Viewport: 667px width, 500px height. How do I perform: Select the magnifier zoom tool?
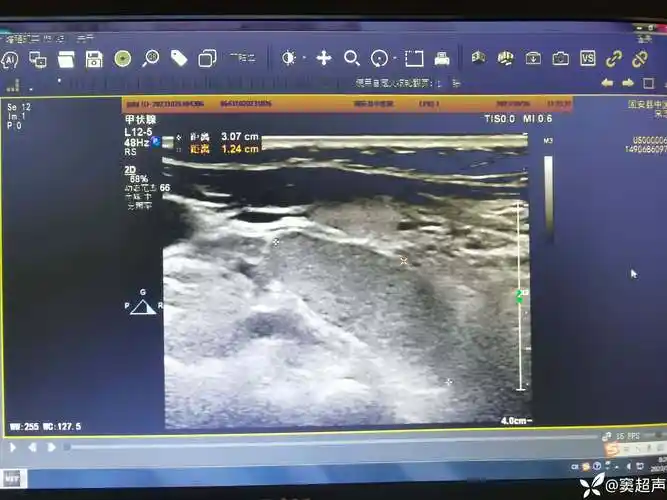[x=351, y=58]
